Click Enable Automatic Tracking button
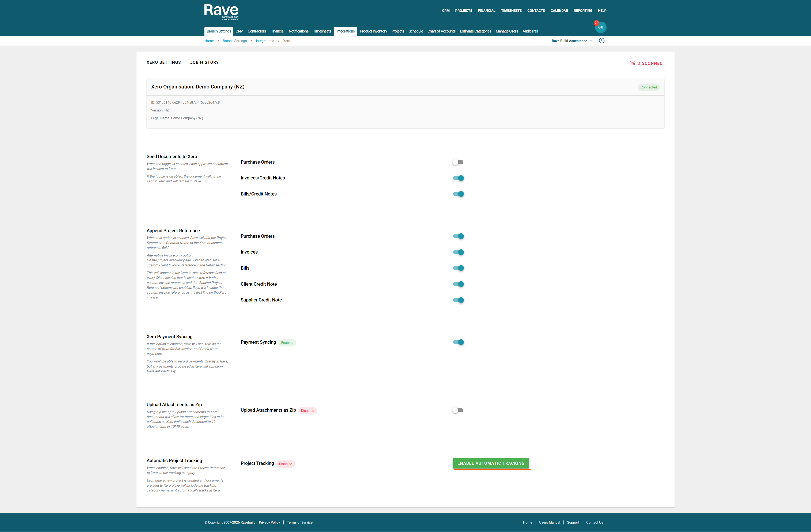 coord(491,463)
